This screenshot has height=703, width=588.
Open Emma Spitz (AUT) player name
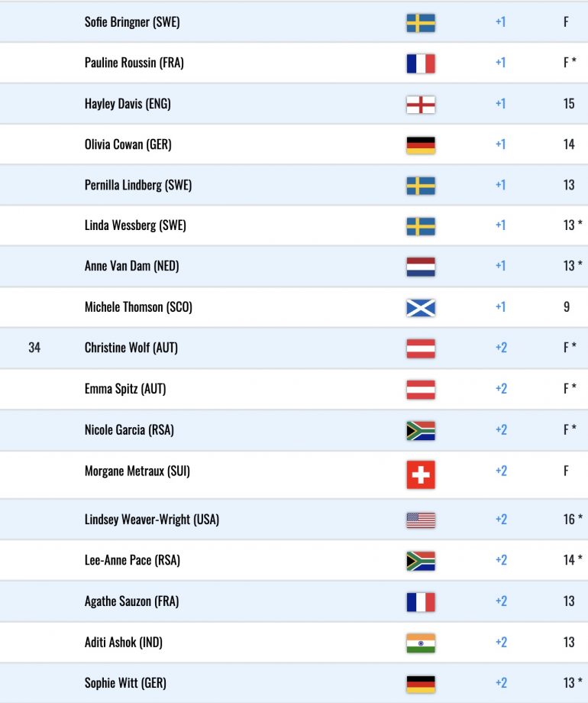click(x=125, y=389)
